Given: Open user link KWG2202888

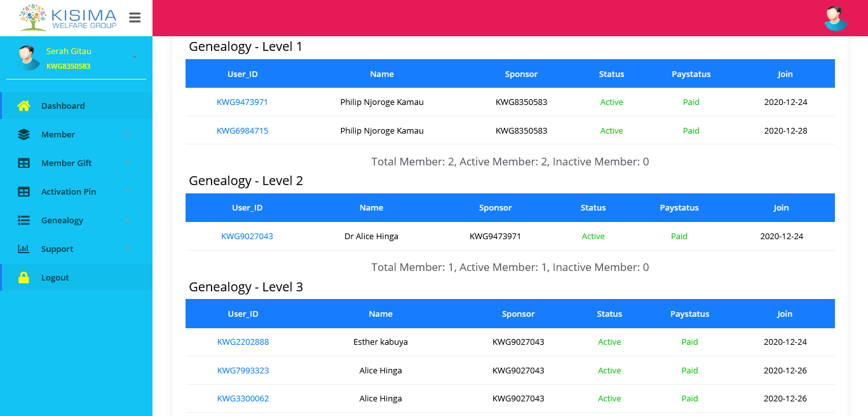Looking at the screenshot, I should [x=243, y=342].
